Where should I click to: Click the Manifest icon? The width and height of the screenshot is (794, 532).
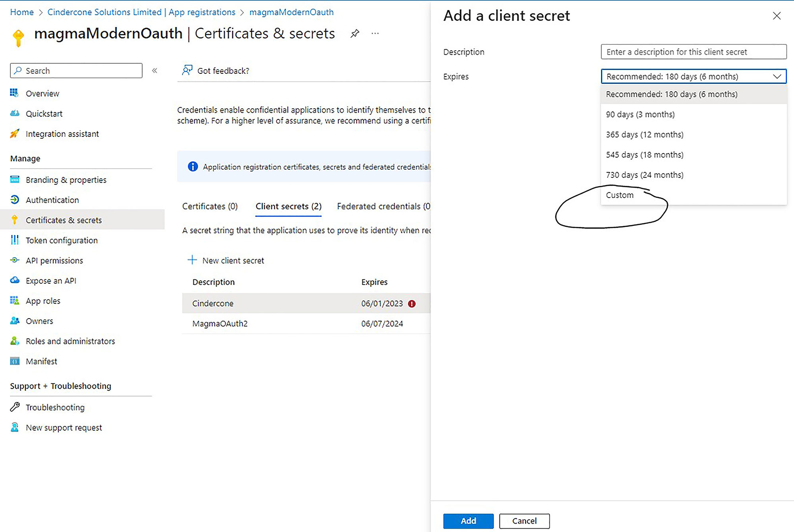click(x=15, y=361)
